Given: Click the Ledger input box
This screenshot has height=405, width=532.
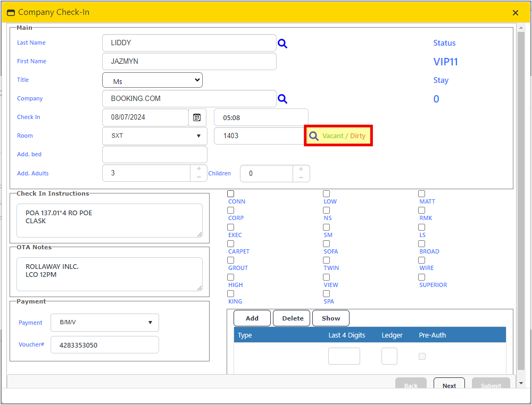Looking at the screenshot, I should [389, 356].
